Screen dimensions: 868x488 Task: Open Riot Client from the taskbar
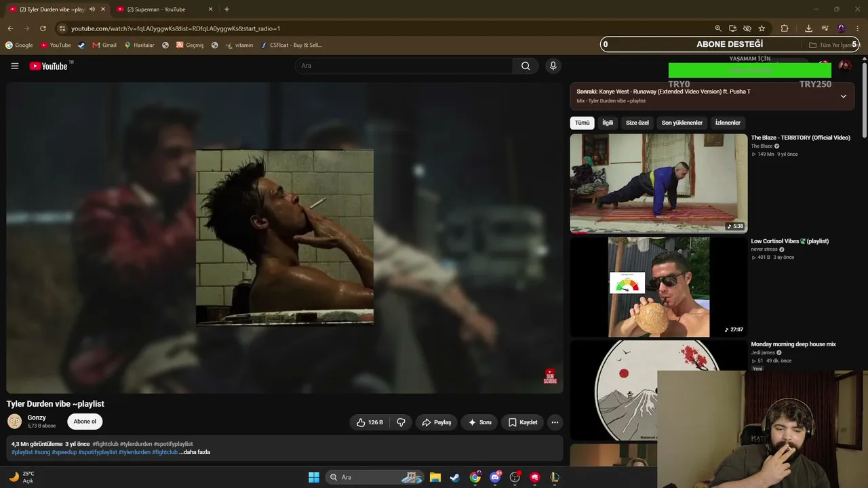pyautogui.click(x=535, y=477)
